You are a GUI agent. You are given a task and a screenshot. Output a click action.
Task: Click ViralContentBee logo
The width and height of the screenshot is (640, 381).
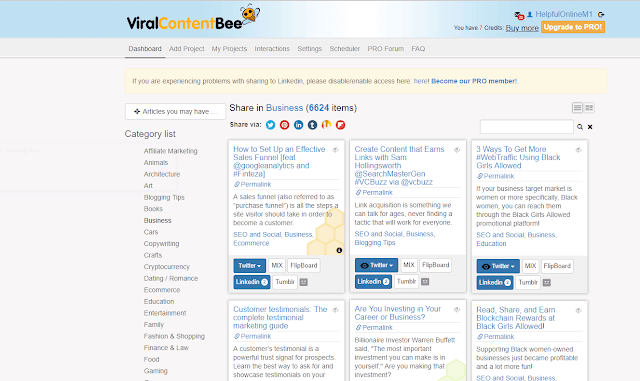(x=193, y=18)
